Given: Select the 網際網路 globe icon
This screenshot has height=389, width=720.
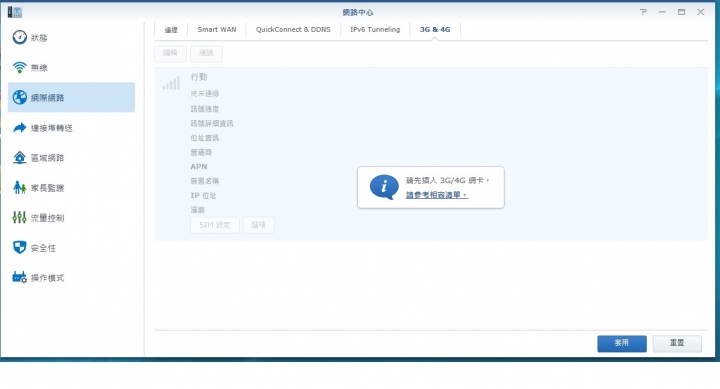Looking at the screenshot, I should 19,97.
